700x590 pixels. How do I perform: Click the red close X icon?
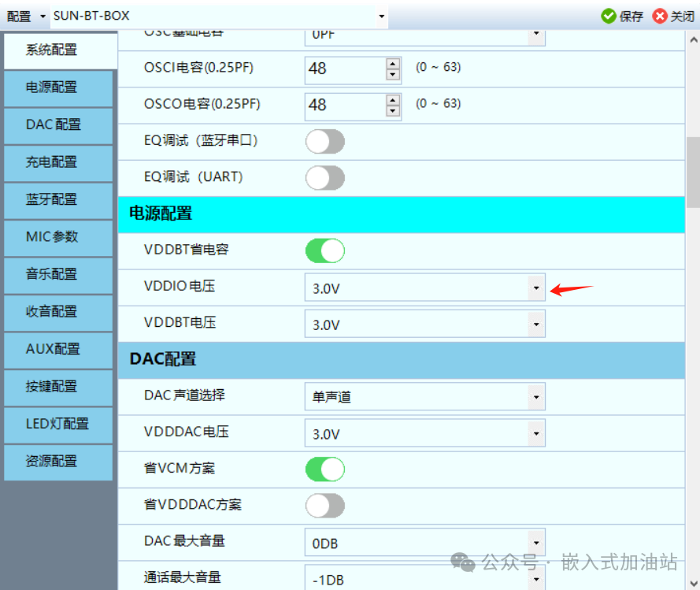pyautogui.click(x=659, y=16)
